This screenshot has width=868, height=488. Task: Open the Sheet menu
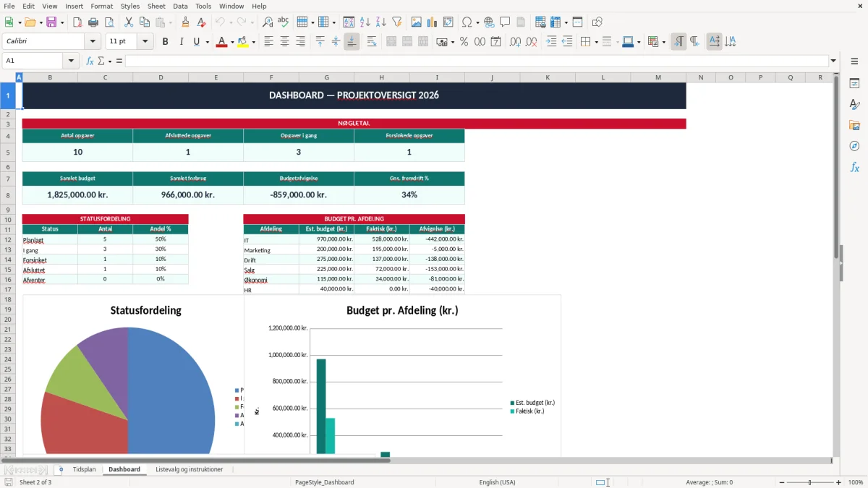(x=156, y=6)
